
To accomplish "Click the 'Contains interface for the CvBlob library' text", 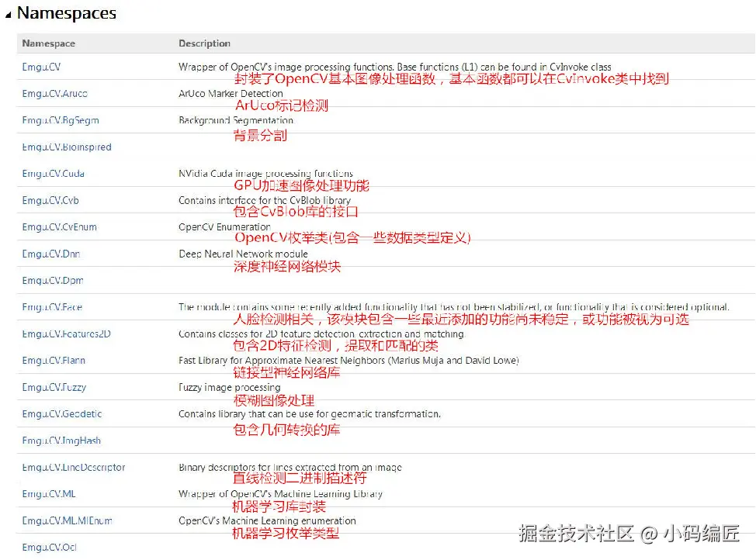I will (x=265, y=200).
